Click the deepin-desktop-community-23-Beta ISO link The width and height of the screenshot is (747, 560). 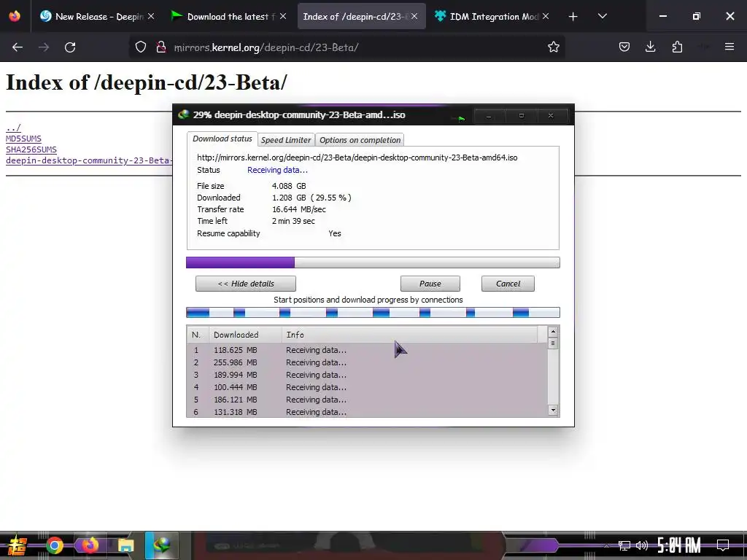(89, 160)
